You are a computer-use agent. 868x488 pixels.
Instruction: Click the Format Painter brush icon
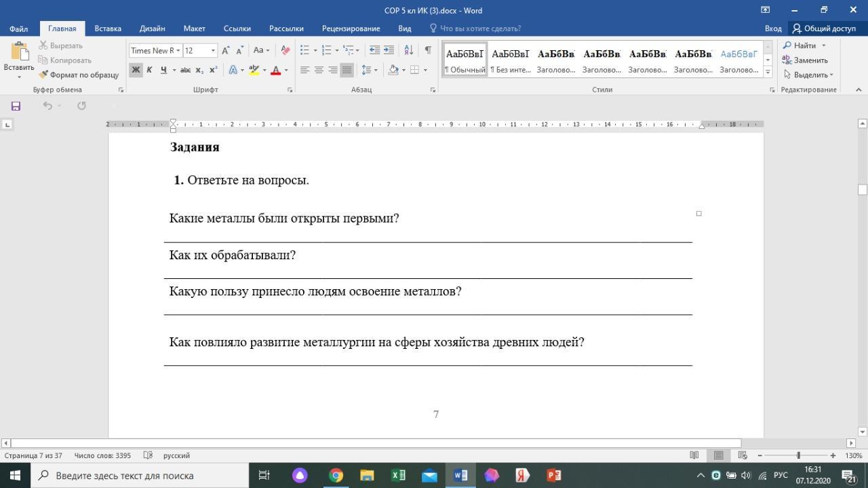tap(44, 75)
